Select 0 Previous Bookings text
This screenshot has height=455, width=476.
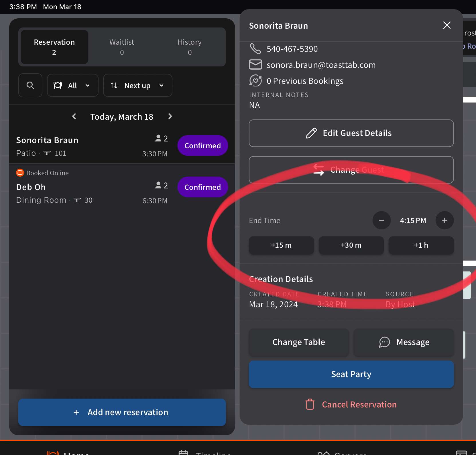tap(305, 81)
